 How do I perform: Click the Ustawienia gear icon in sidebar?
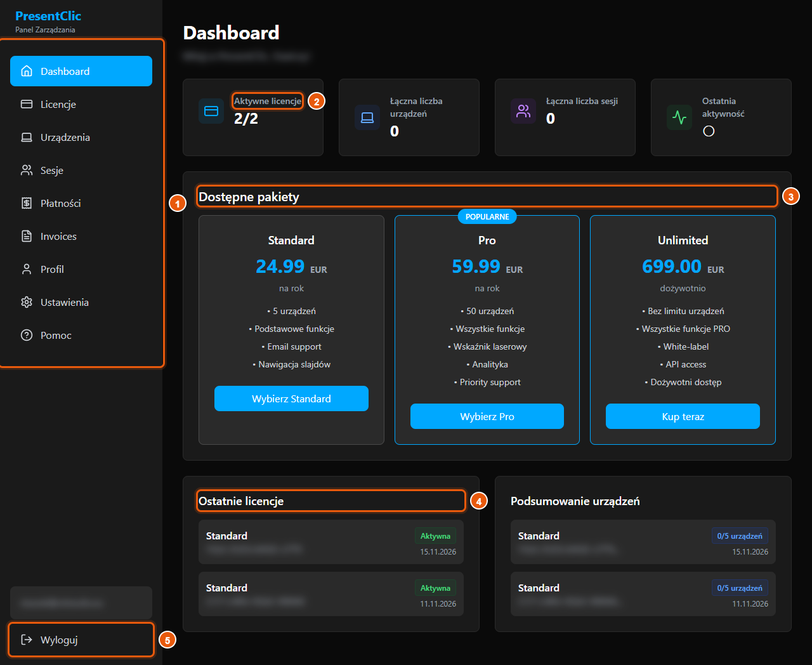(x=27, y=302)
